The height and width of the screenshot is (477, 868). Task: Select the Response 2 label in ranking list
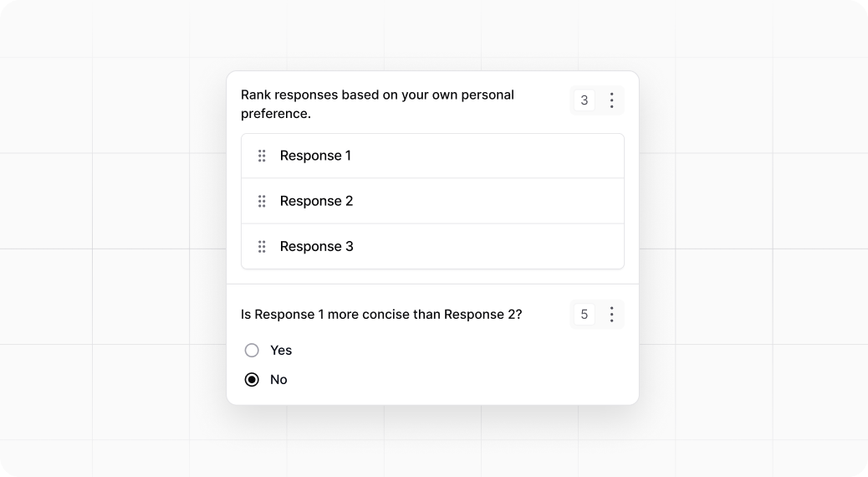316,201
